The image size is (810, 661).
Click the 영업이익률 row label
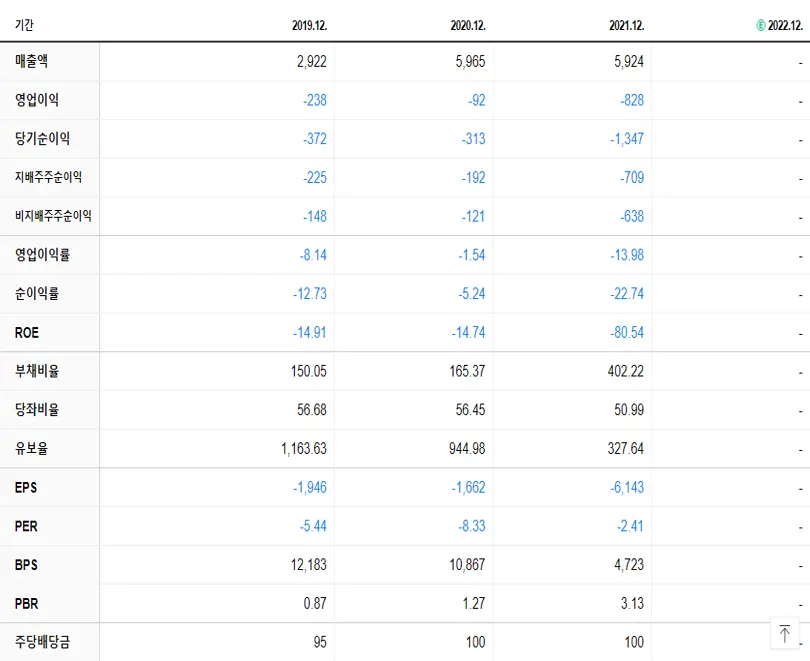(42, 255)
